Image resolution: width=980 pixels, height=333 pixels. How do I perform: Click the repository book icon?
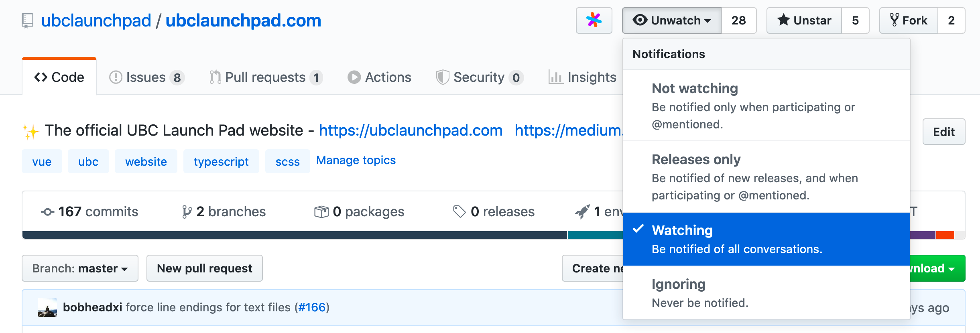pyautogui.click(x=27, y=20)
